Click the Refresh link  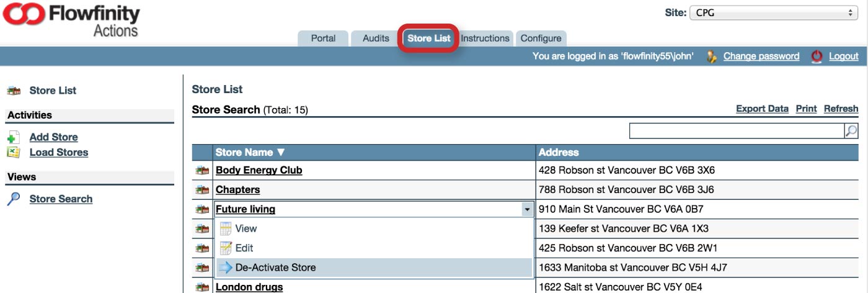(841, 109)
